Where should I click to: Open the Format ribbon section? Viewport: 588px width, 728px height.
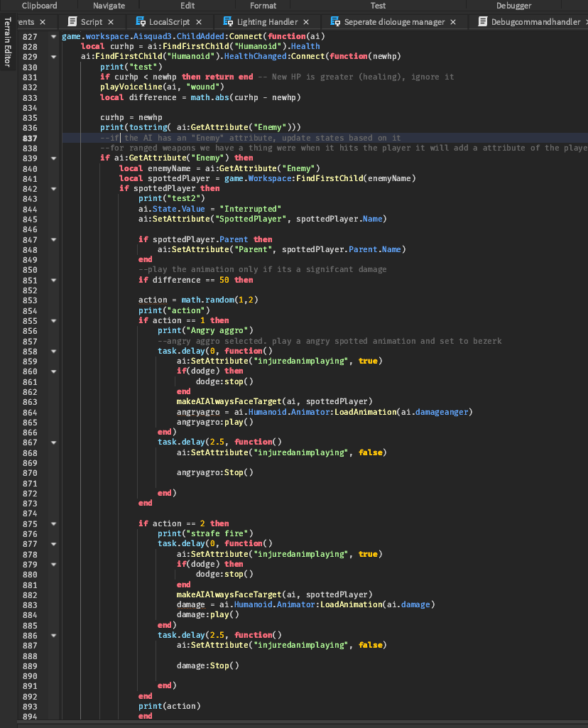point(263,6)
